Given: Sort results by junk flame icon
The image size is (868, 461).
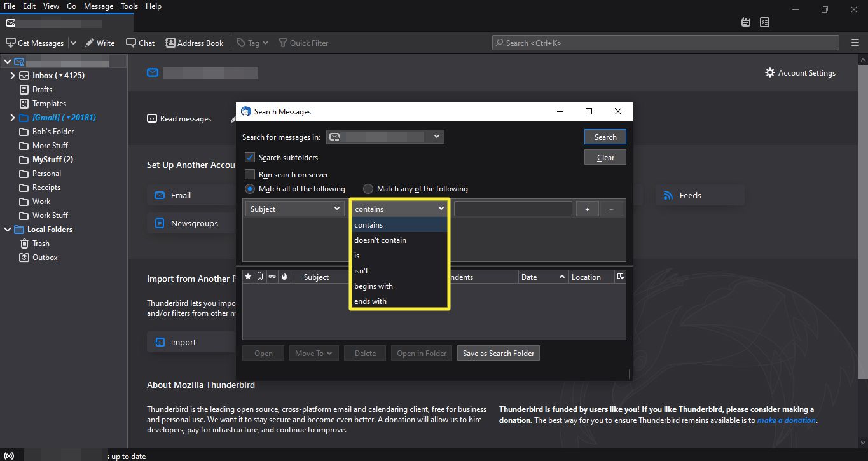Looking at the screenshot, I should tap(284, 277).
